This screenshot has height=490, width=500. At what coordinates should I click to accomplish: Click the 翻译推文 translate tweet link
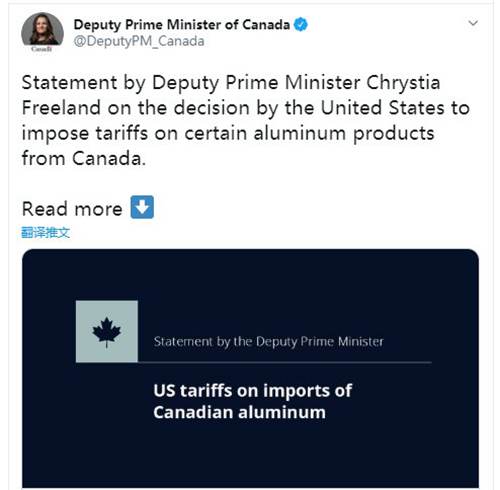click(x=46, y=232)
